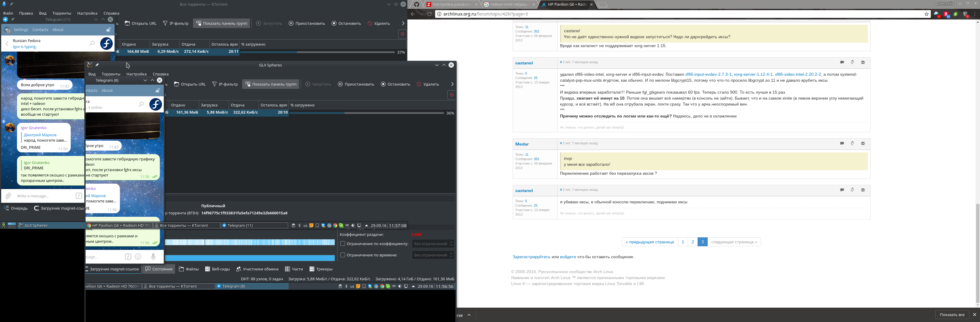Expand the top KTorrent toolbar overflow chevron after Удалить
This screenshot has width=980, height=322.
coord(403,23)
